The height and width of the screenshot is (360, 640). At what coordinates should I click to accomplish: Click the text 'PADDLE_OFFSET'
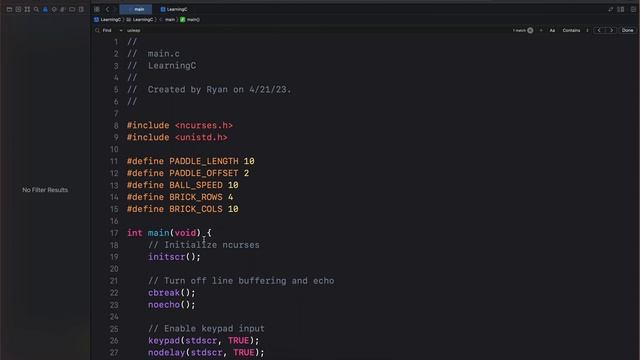pyautogui.click(x=204, y=173)
